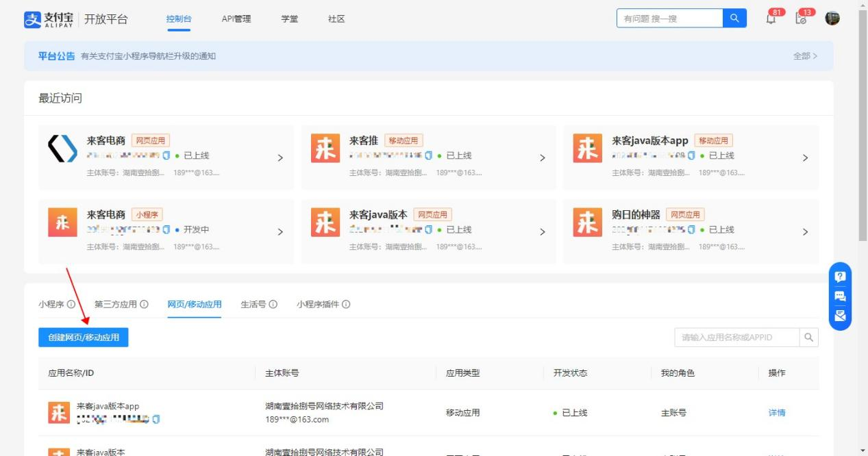Click the 最近访问 section heading
Image resolution: width=868 pixels, height=456 pixels.
tap(60, 98)
